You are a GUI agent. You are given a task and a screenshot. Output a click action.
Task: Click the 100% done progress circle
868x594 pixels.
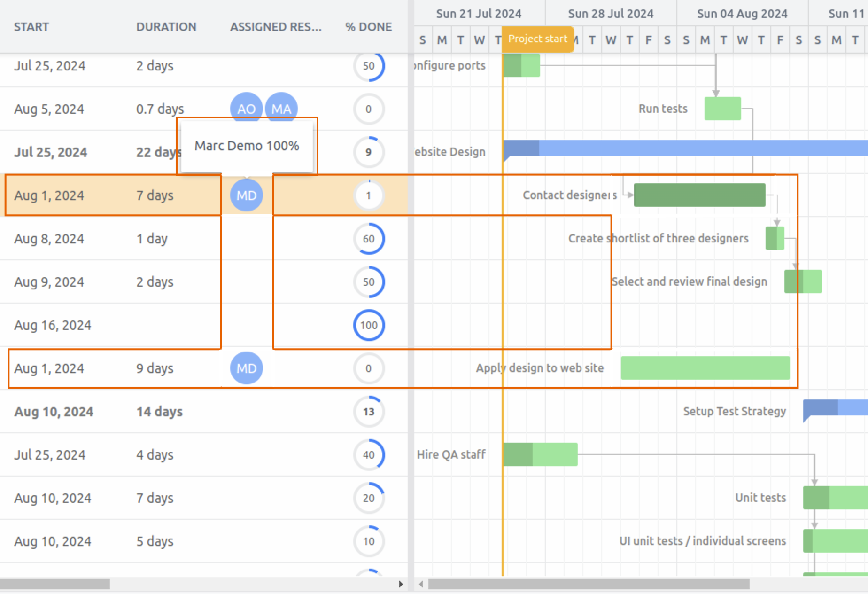369,325
